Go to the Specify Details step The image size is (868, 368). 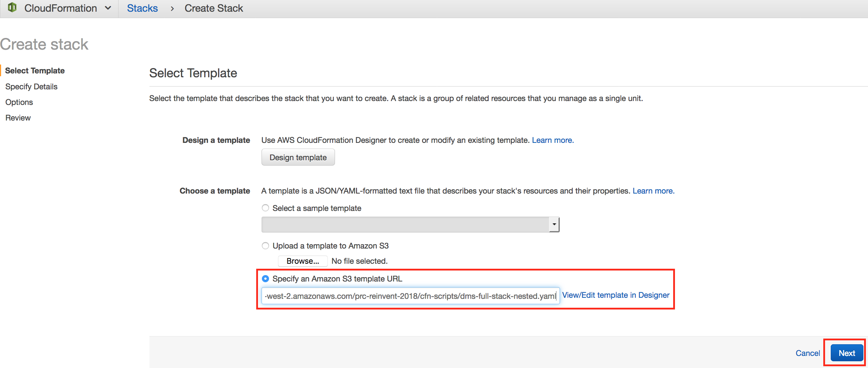click(x=31, y=87)
